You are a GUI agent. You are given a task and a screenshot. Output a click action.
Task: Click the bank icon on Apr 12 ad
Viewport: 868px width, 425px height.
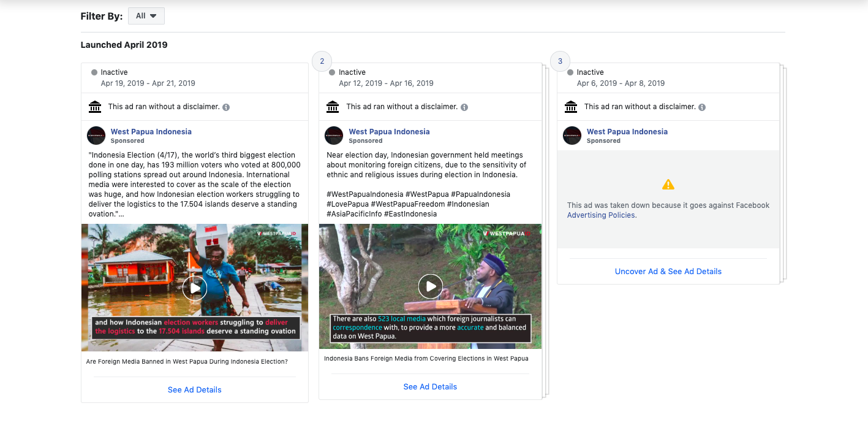pyautogui.click(x=333, y=107)
